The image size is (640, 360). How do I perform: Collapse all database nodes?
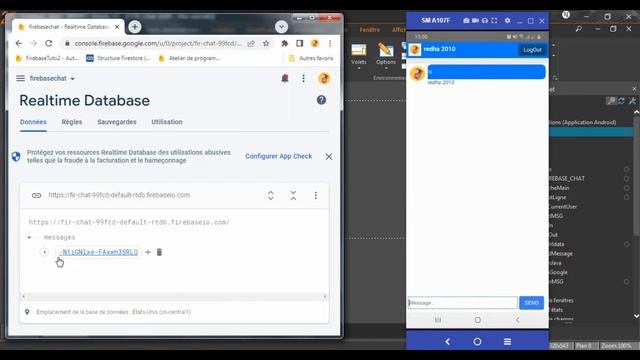coord(293,196)
